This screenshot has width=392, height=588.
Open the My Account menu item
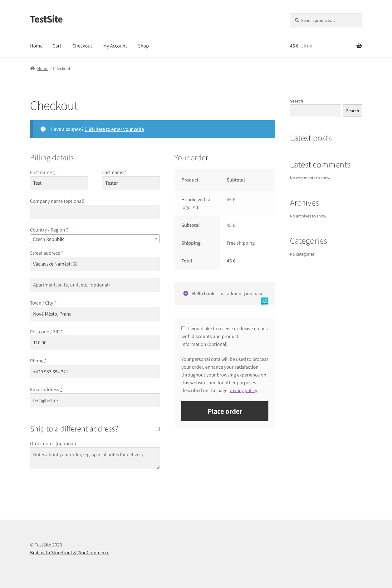point(115,46)
